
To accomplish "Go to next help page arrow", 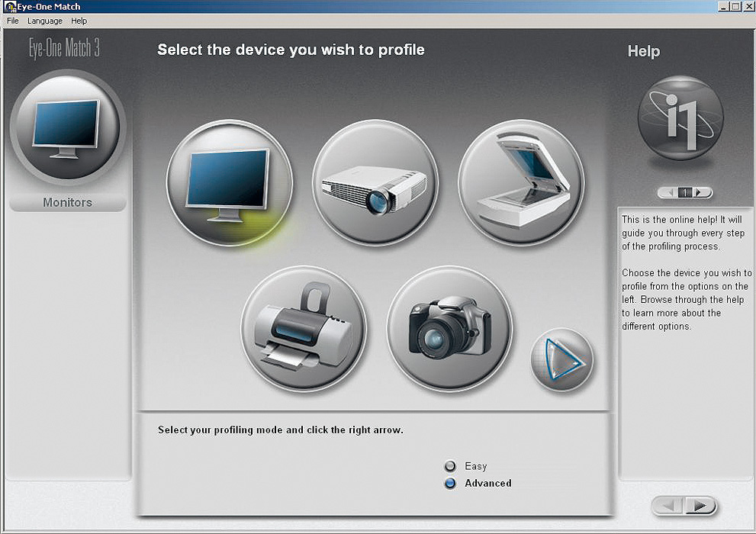I will [702, 193].
